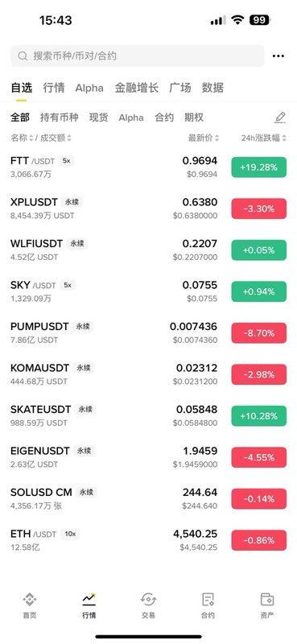Toggle PUMPUSDT -8.70% change badge
The width and height of the screenshot is (297, 644).
pos(259,333)
